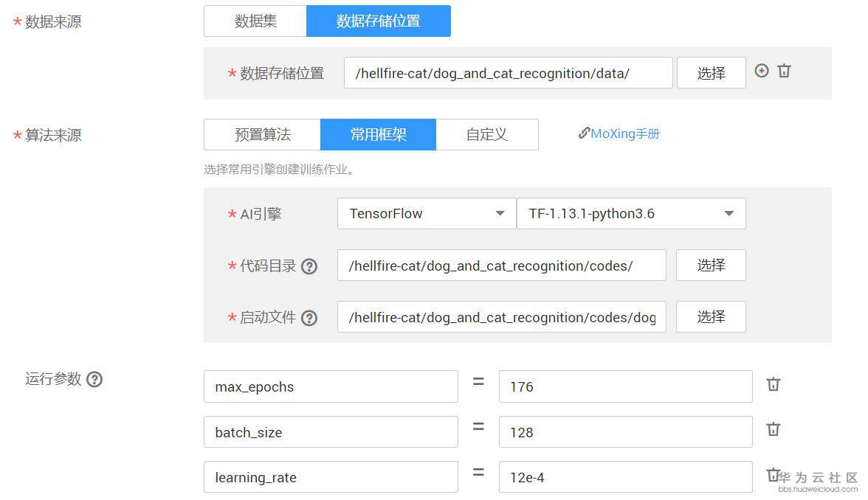Image resolution: width=868 pixels, height=500 pixels.
Task: Click the help icon next to 代码目录
Action: pos(309,267)
